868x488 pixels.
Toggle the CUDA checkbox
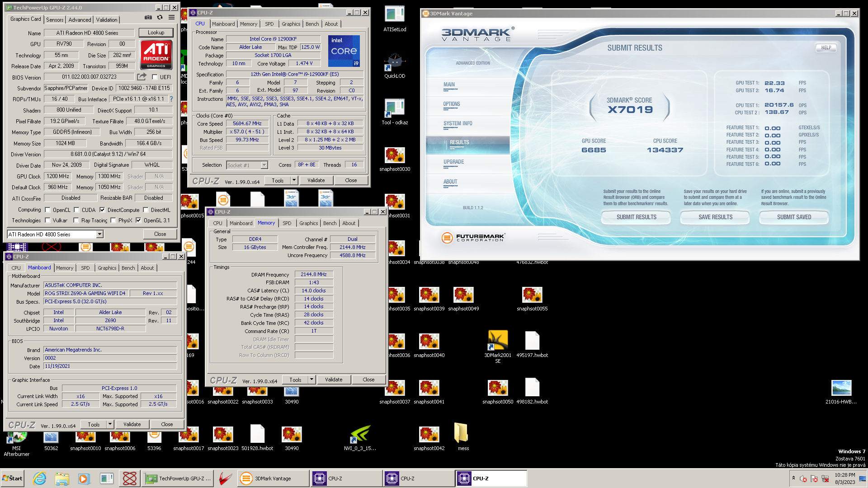tap(76, 210)
